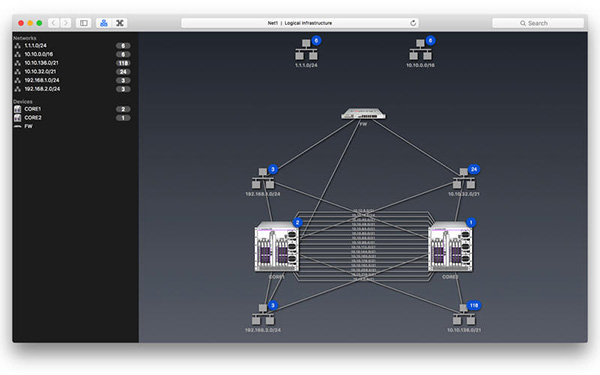Viewport: 600px width, 375px height.
Task: Click the blue 118 badge on 10.10.136.0/21
Action: tap(474, 305)
